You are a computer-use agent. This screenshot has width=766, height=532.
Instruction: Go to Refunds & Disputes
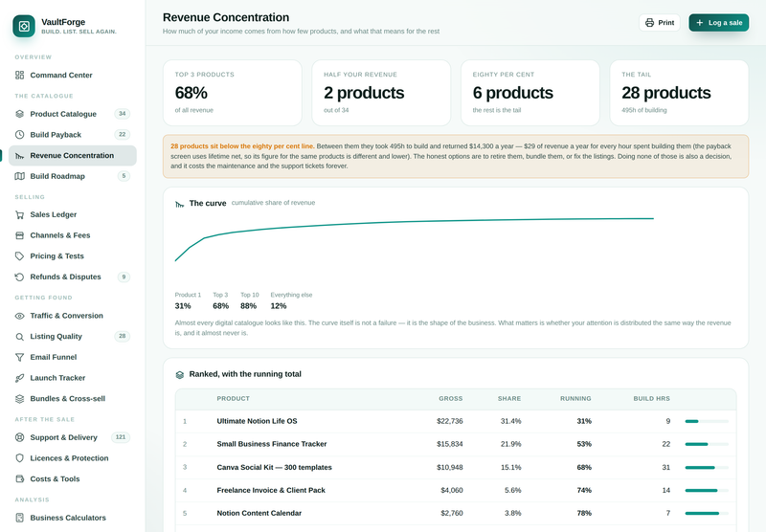[x=73, y=277]
